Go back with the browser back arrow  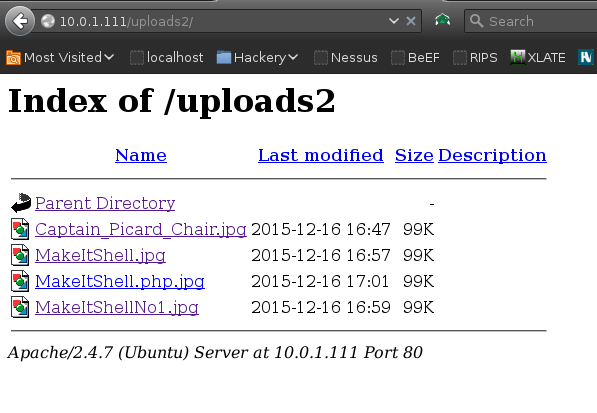click(20, 21)
